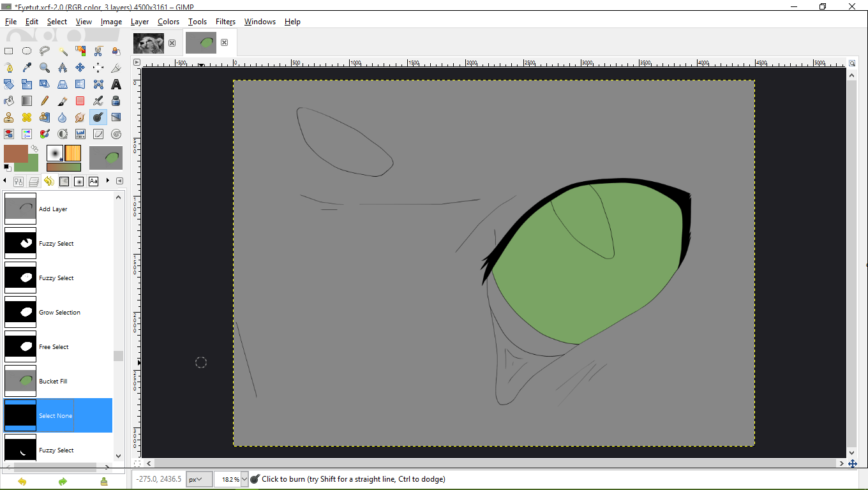This screenshot has width=868, height=490.
Task: Reset colors to default black and white
Action: pos(8,168)
